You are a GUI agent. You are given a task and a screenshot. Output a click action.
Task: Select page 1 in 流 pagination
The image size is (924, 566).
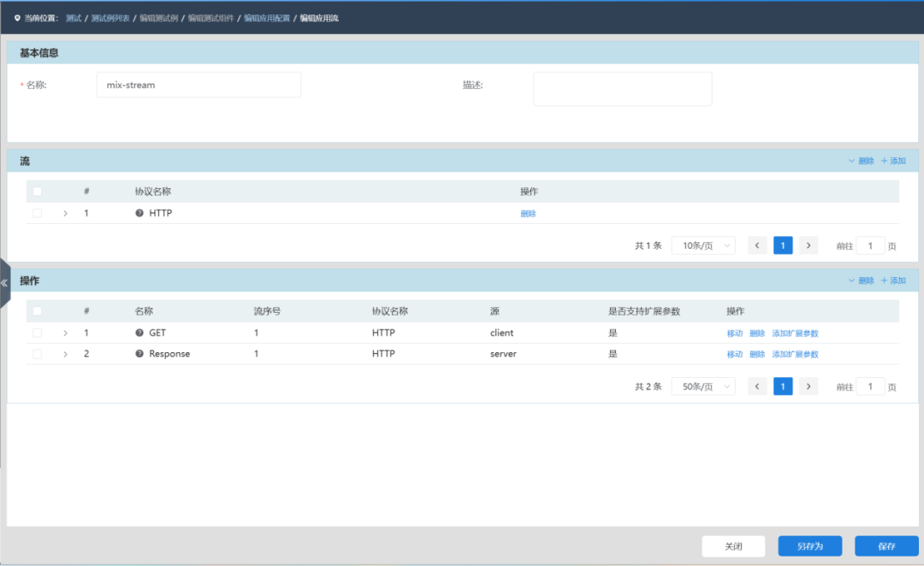[783, 245]
